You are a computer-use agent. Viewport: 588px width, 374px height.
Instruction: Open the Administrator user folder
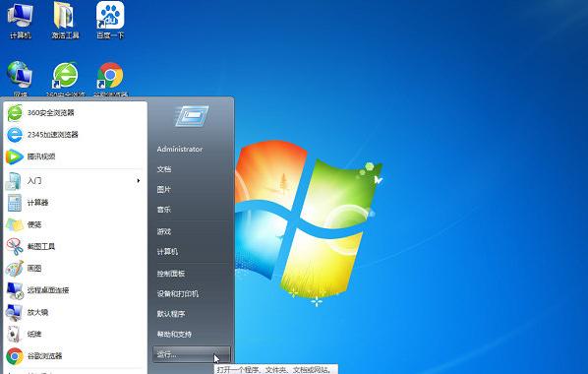(x=180, y=149)
